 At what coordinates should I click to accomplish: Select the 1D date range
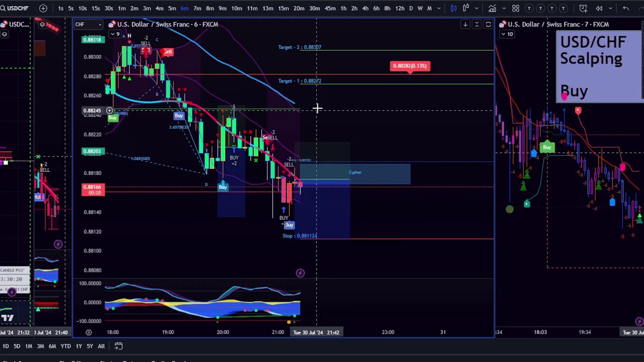(x=6, y=346)
